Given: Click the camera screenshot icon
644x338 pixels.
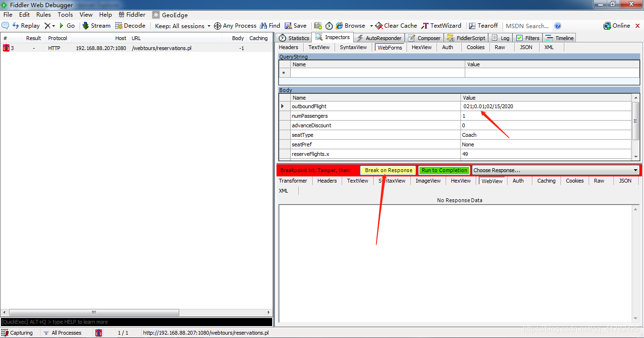Looking at the screenshot, I should click(x=318, y=26).
